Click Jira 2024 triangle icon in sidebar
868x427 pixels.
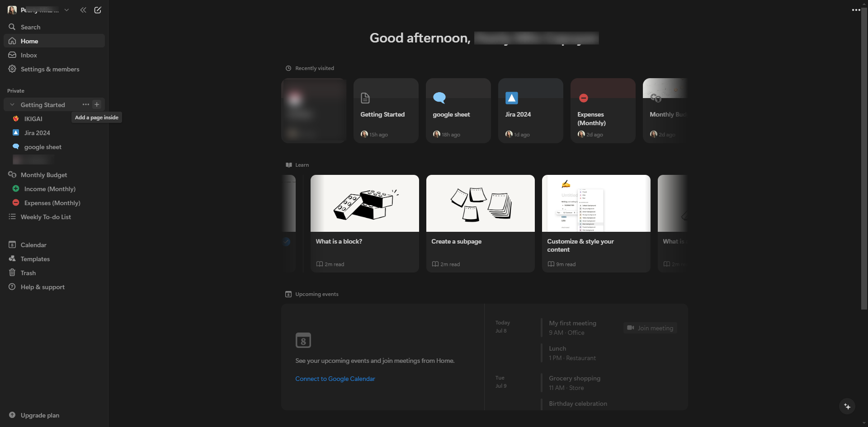(16, 133)
